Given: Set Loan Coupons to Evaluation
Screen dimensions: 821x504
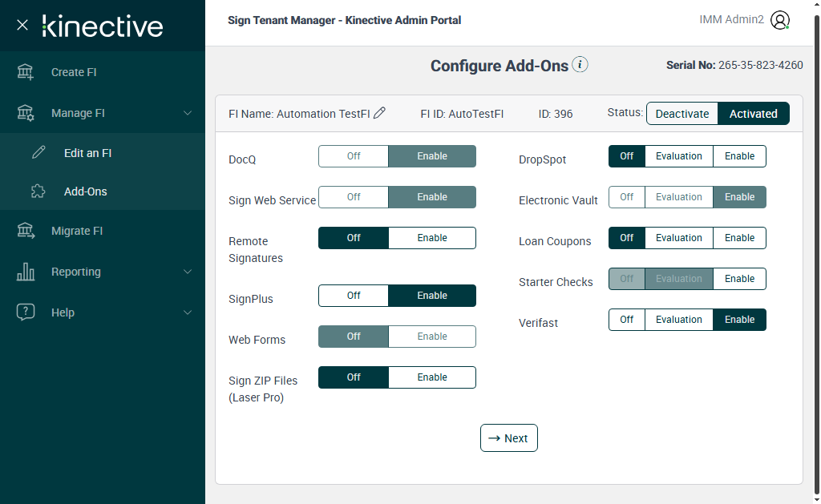Looking at the screenshot, I should coord(678,238).
